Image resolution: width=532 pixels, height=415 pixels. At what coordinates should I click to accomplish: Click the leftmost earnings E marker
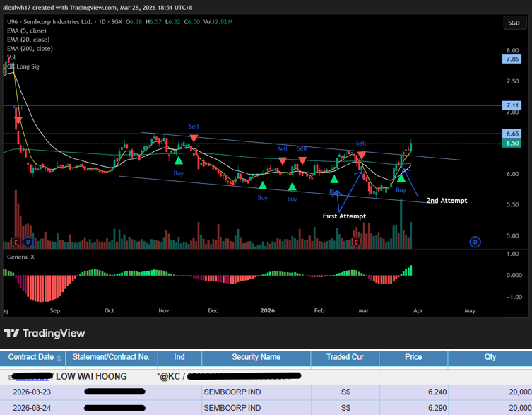pyautogui.click(x=16, y=242)
